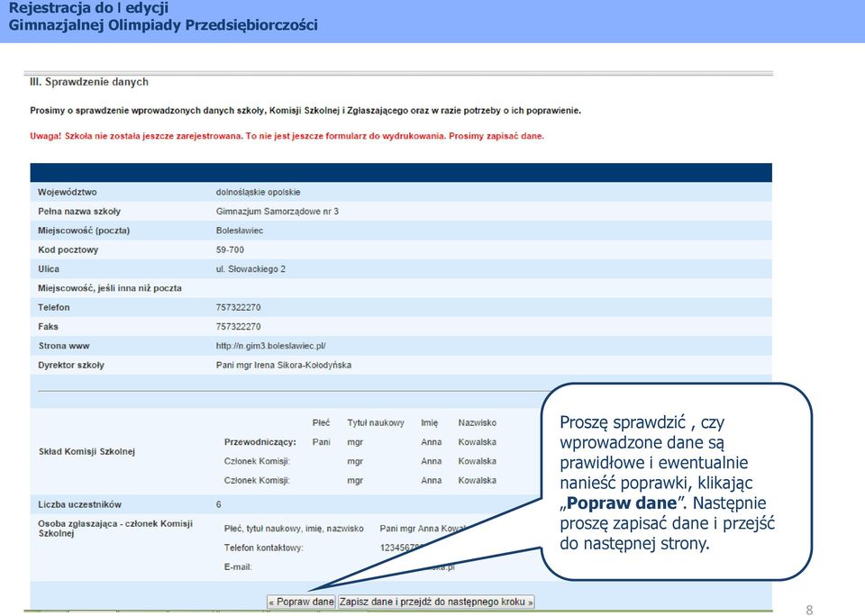Click the participant count value 6

[218, 504]
